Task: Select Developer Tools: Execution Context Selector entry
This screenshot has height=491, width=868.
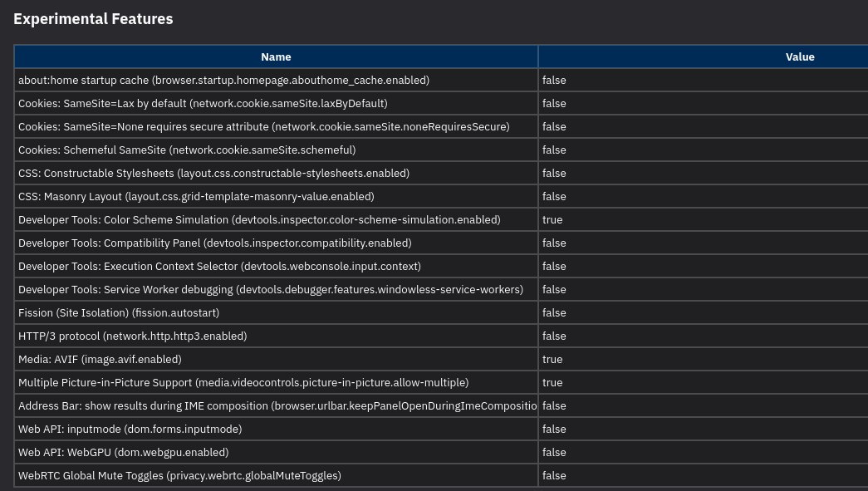Action: coord(220,266)
